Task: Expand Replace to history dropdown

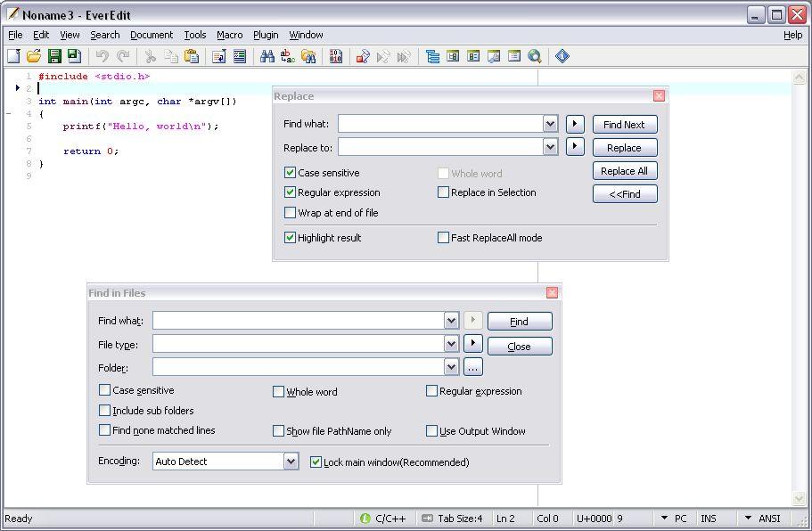Action: [551, 147]
